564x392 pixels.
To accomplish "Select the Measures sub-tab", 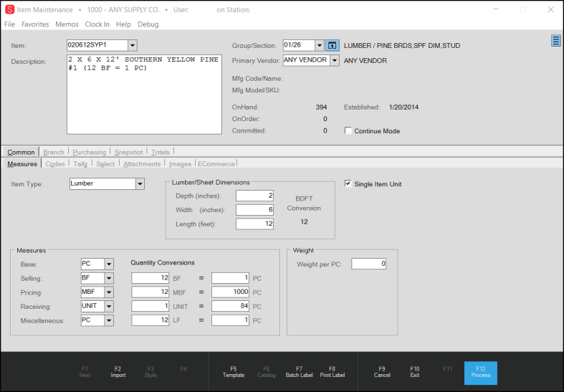I will pyautogui.click(x=22, y=163).
